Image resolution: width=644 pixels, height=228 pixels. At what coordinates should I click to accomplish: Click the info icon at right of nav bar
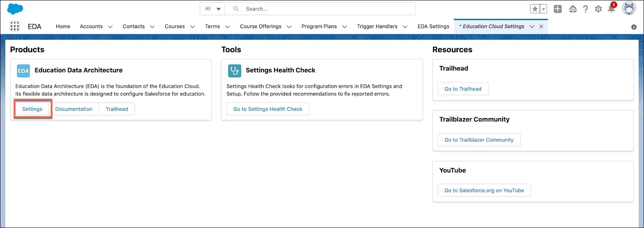(x=634, y=27)
